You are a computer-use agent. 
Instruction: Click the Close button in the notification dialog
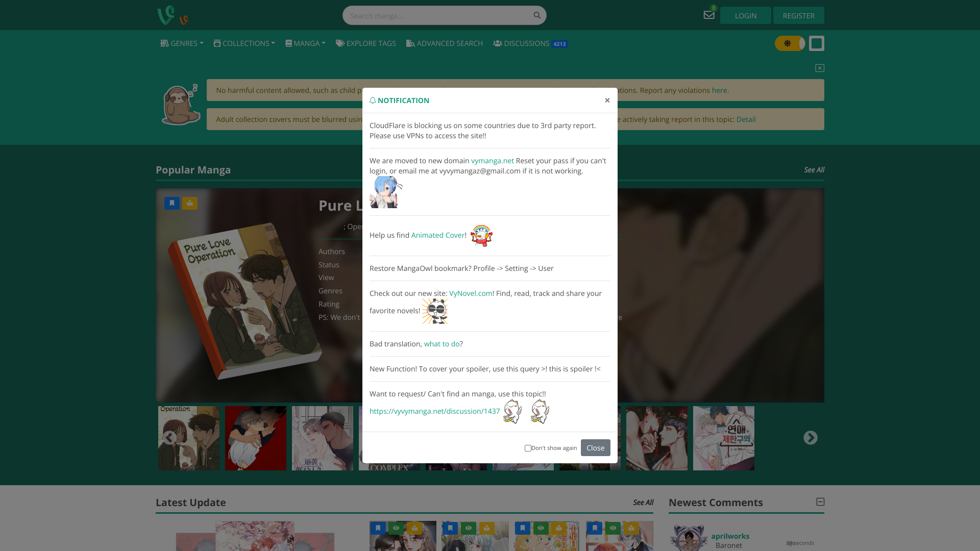[595, 447]
